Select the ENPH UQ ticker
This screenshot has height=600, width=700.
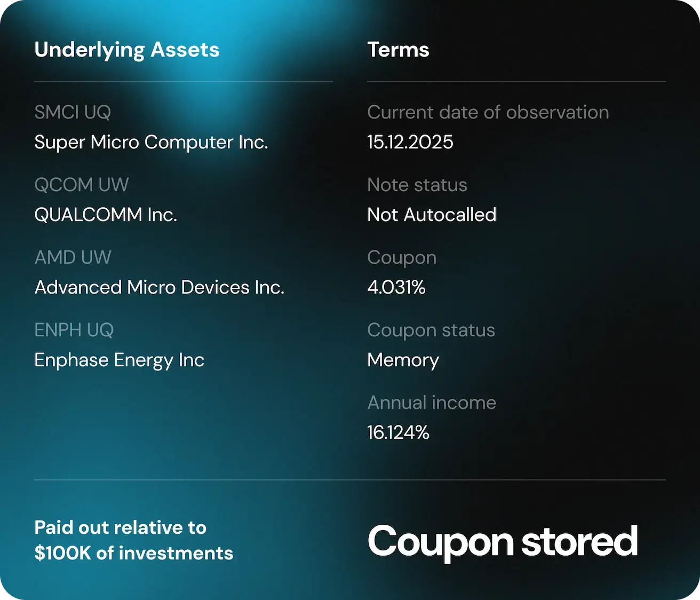pyautogui.click(x=74, y=330)
